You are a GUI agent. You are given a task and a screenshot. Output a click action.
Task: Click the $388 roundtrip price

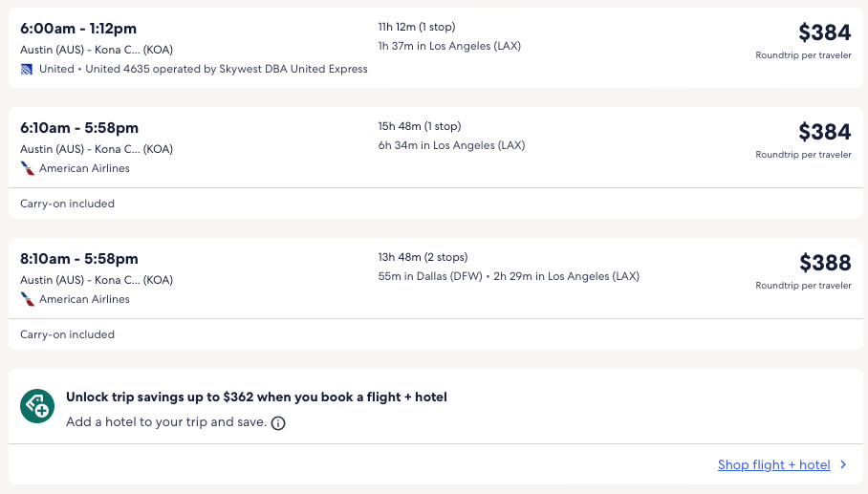tap(825, 263)
